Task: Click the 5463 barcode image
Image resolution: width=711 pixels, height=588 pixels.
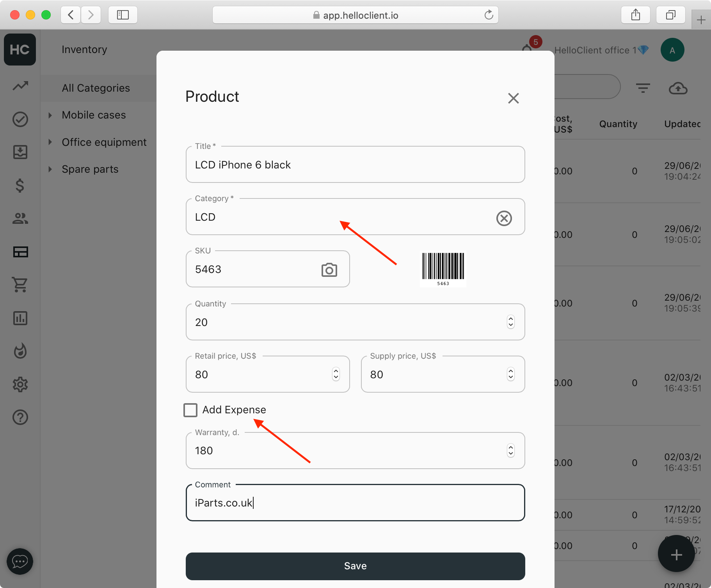Action: pyautogui.click(x=443, y=269)
